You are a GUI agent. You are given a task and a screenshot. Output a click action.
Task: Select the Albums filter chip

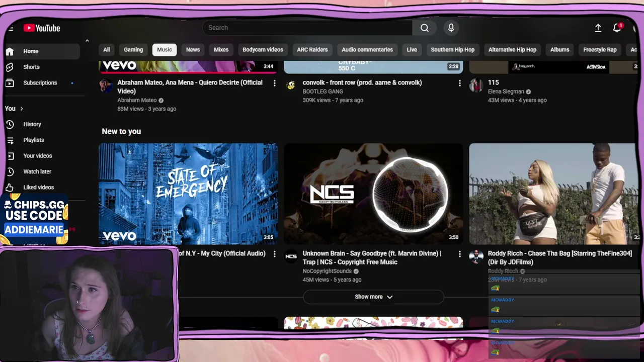point(560,50)
